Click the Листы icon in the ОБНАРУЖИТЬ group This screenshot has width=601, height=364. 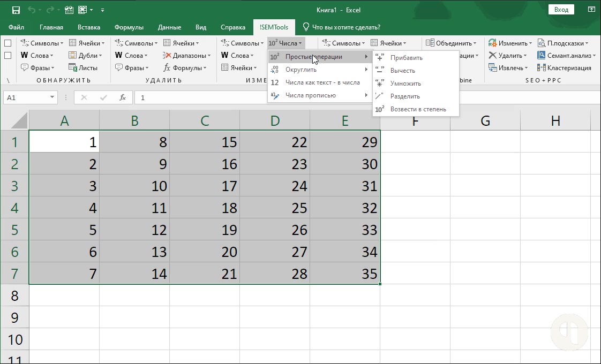click(73, 68)
